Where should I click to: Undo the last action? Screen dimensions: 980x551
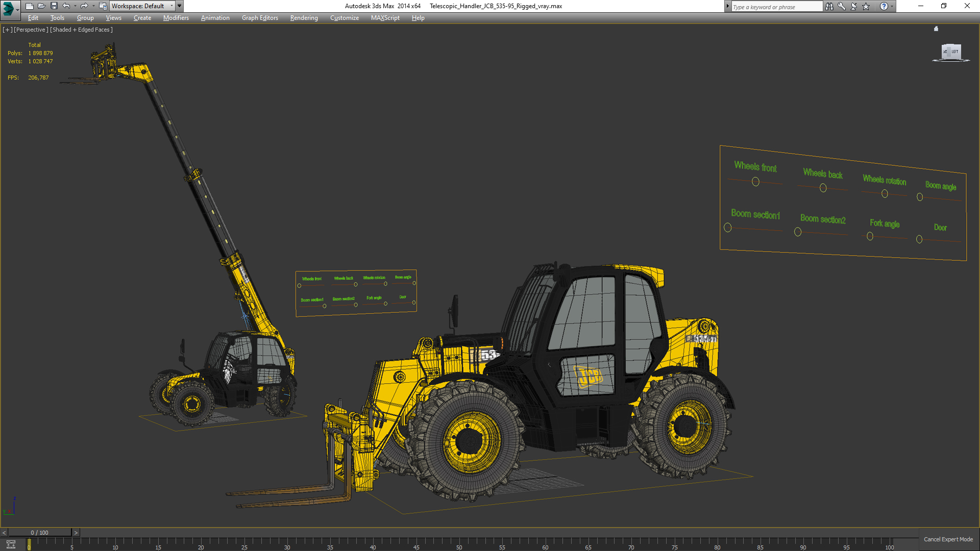[66, 6]
